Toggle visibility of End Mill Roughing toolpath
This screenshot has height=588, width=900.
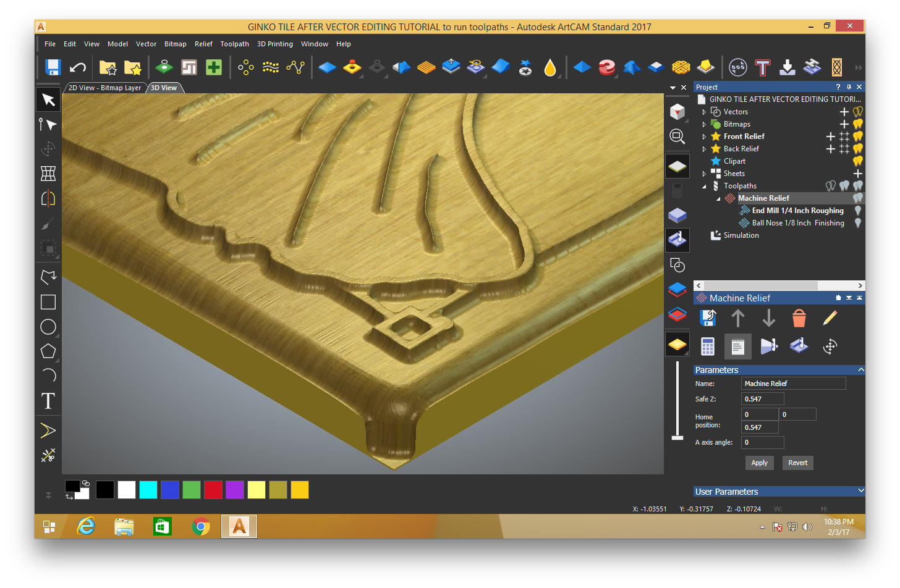point(858,211)
